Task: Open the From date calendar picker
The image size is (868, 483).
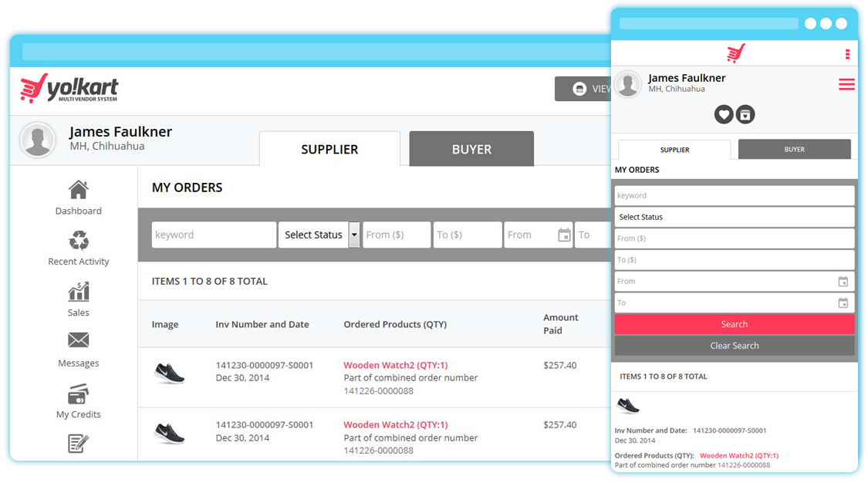Action: 566,235
